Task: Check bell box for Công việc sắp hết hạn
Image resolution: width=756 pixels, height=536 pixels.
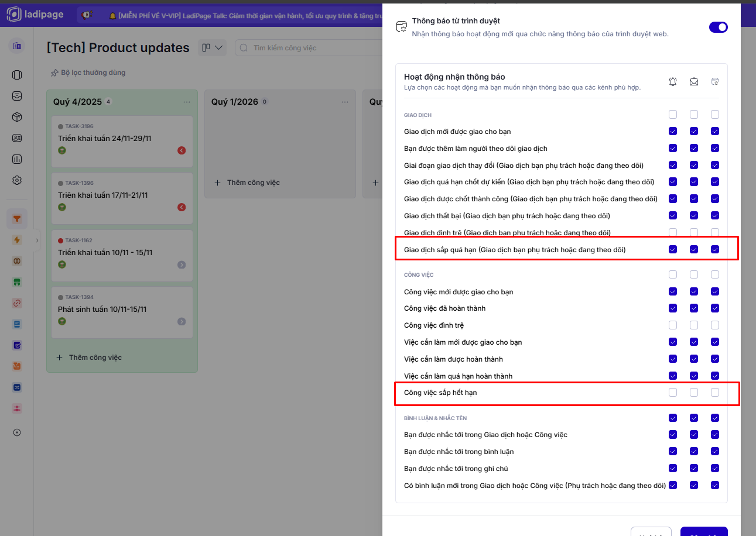Action: click(x=673, y=393)
